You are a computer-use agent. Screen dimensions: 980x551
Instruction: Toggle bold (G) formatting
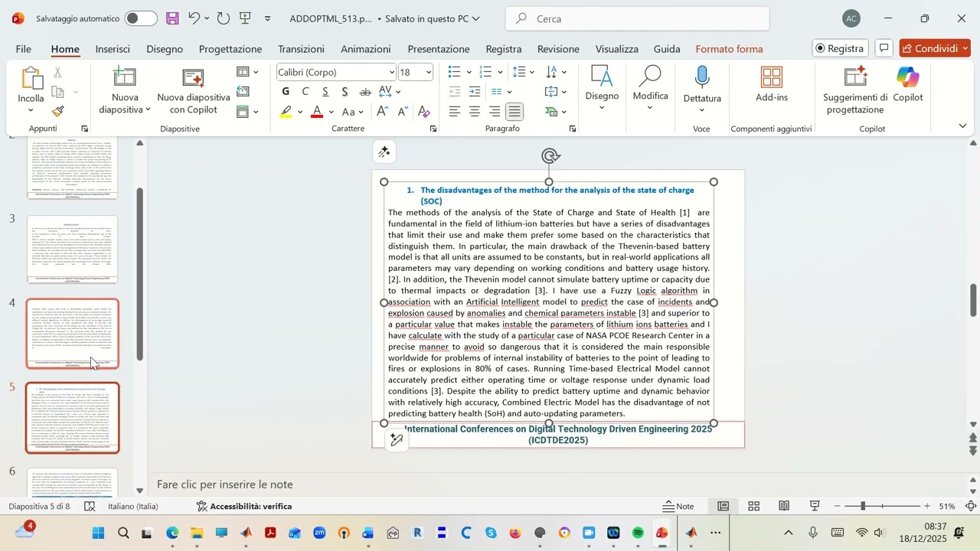click(286, 92)
